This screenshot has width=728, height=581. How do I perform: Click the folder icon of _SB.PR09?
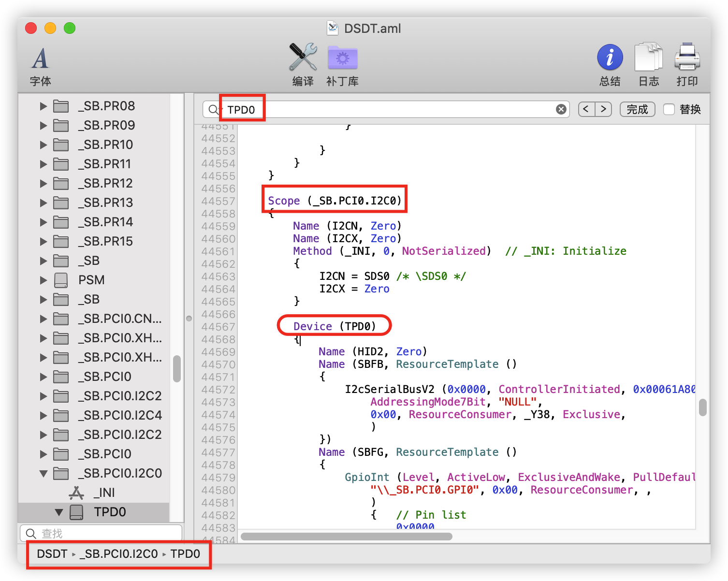point(61,125)
